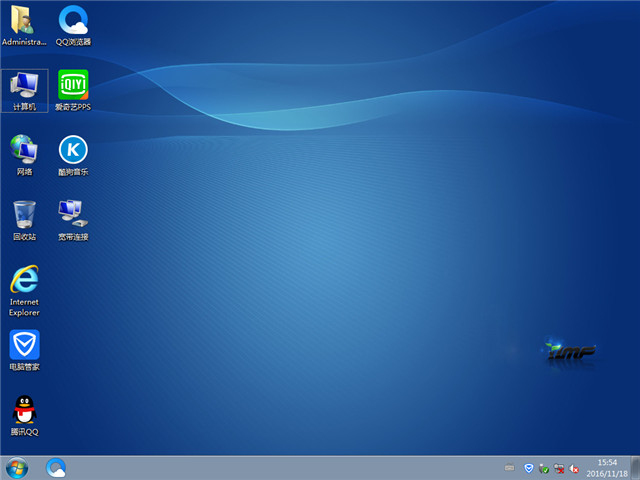This screenshot has width=640, height=480.
Task: Open the Administrator folder desktop icon
Action: pos(24,25)
